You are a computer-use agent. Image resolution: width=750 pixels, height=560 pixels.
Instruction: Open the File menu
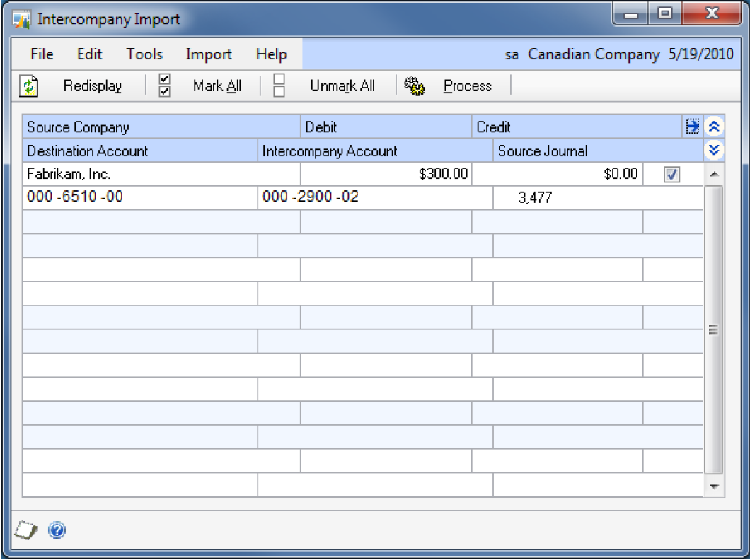click(42, 54)
